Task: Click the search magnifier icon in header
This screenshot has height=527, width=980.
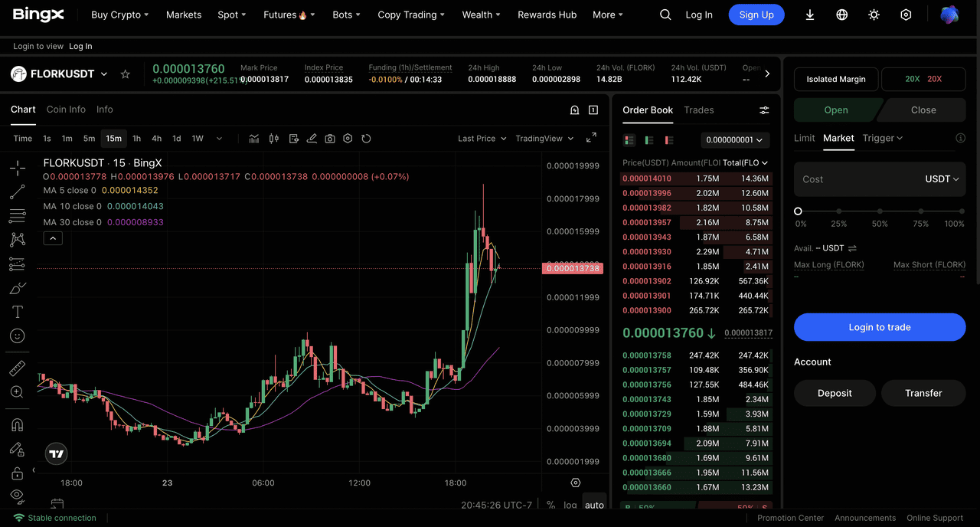Action: (665, 15)
